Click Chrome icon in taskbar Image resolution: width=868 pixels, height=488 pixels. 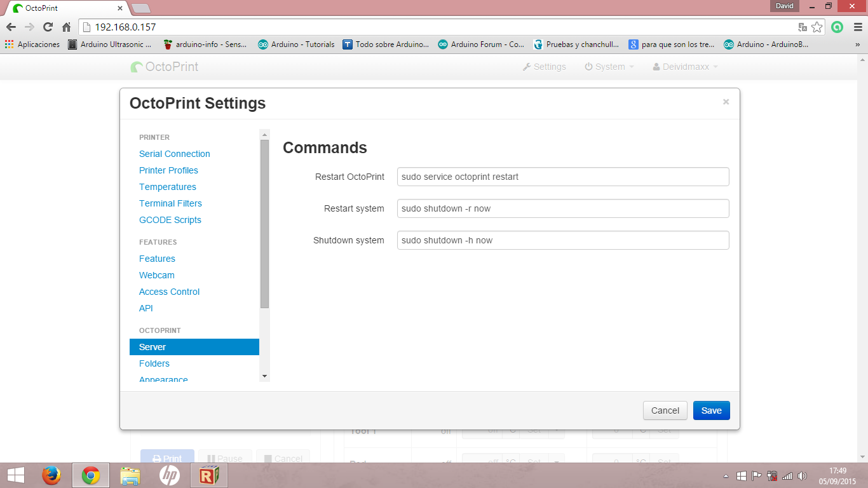(91, 475)
